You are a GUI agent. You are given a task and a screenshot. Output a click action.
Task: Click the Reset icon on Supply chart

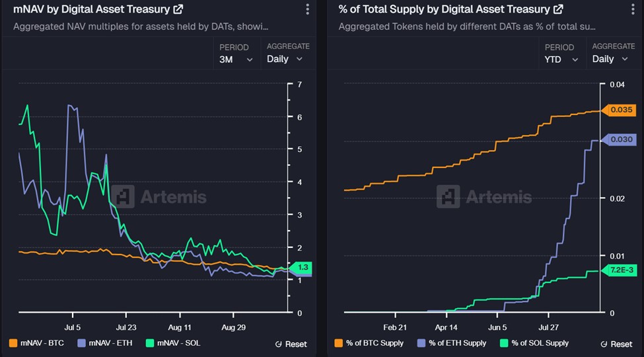(604, 344)
